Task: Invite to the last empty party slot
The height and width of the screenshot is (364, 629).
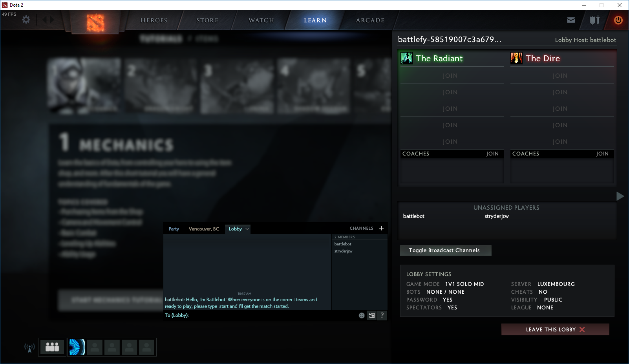Action: [x=146, y=347]
